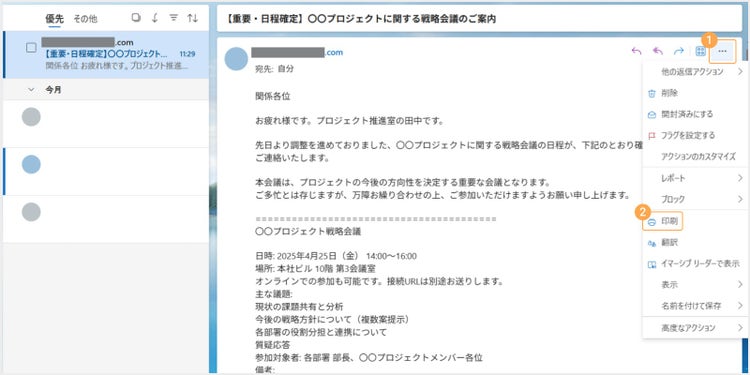Click the 参加対象者 line

[369, 357]
